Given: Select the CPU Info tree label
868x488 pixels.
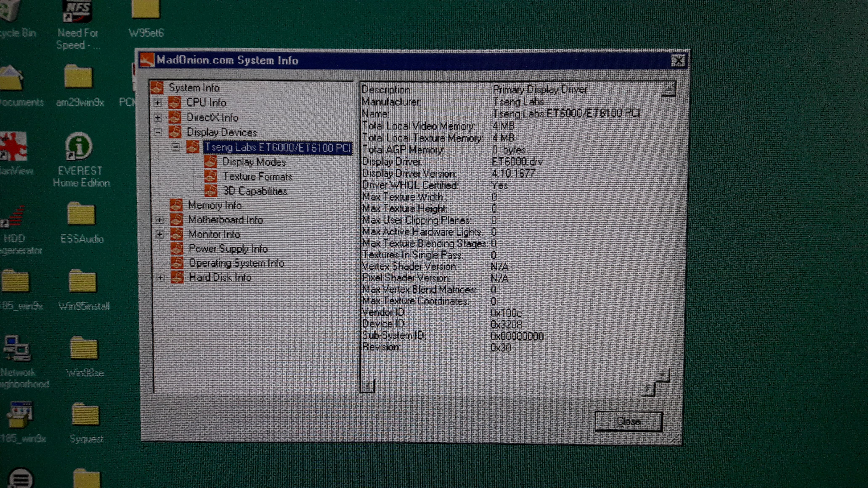Looking at the screenshot, I should [206, 102].
